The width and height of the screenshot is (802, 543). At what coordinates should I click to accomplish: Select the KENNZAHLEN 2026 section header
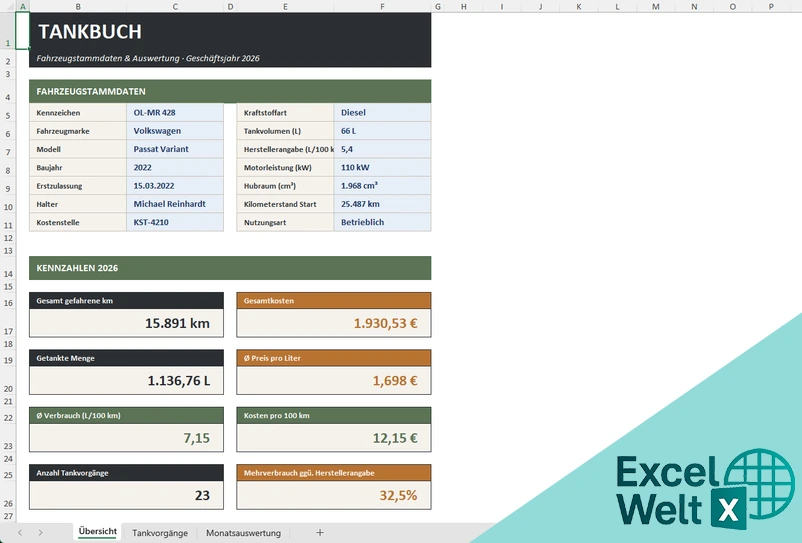coord(230,268)
